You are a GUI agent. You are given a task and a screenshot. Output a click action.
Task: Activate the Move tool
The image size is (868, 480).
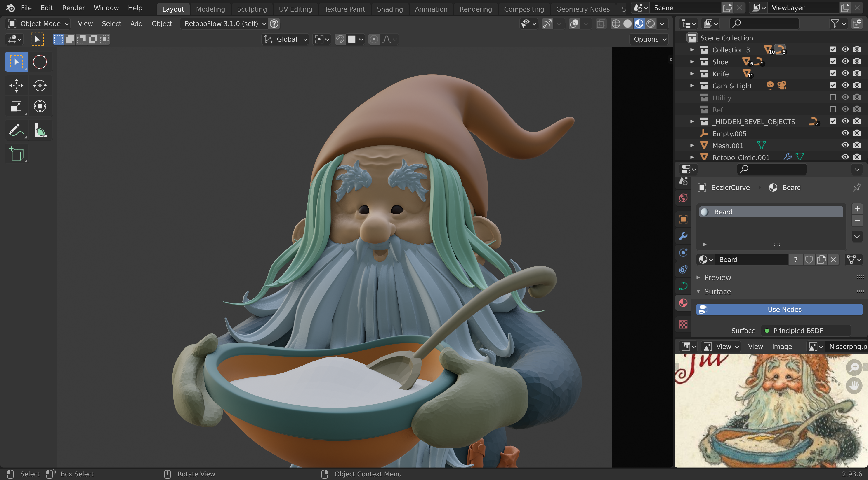(16, 86)
